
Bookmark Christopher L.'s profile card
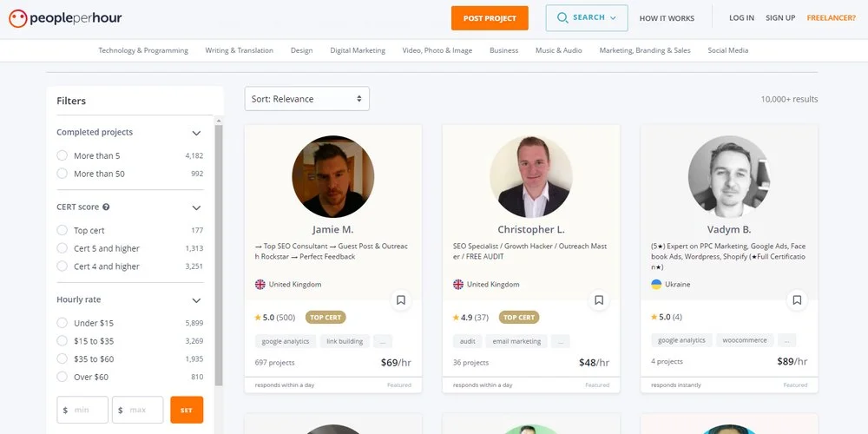(599, 300)
